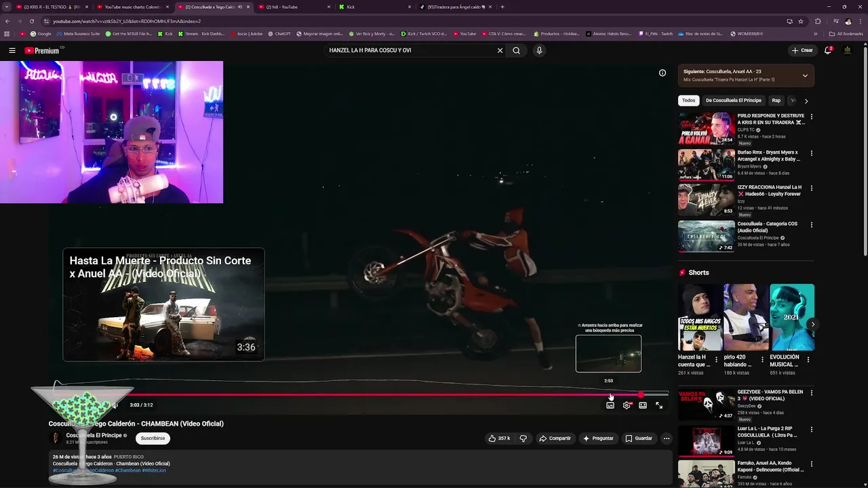Show video info card icon

pyautogui.click(x=663, y=73)
